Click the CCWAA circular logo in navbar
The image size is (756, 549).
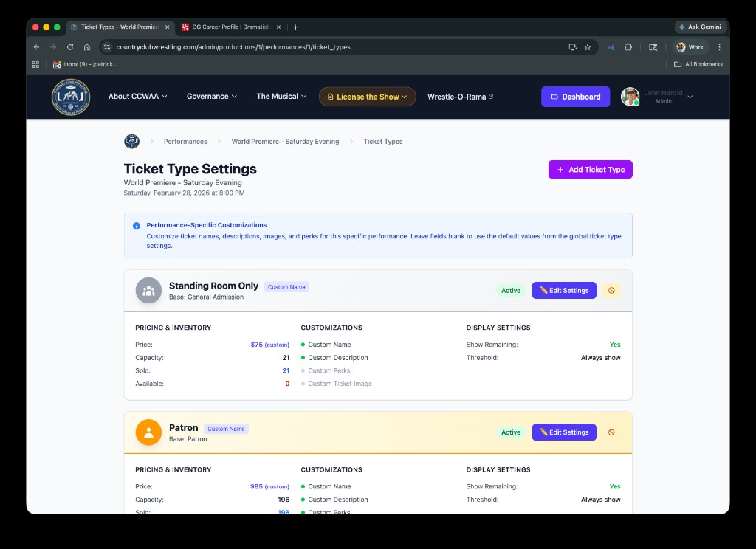(71, 97)
